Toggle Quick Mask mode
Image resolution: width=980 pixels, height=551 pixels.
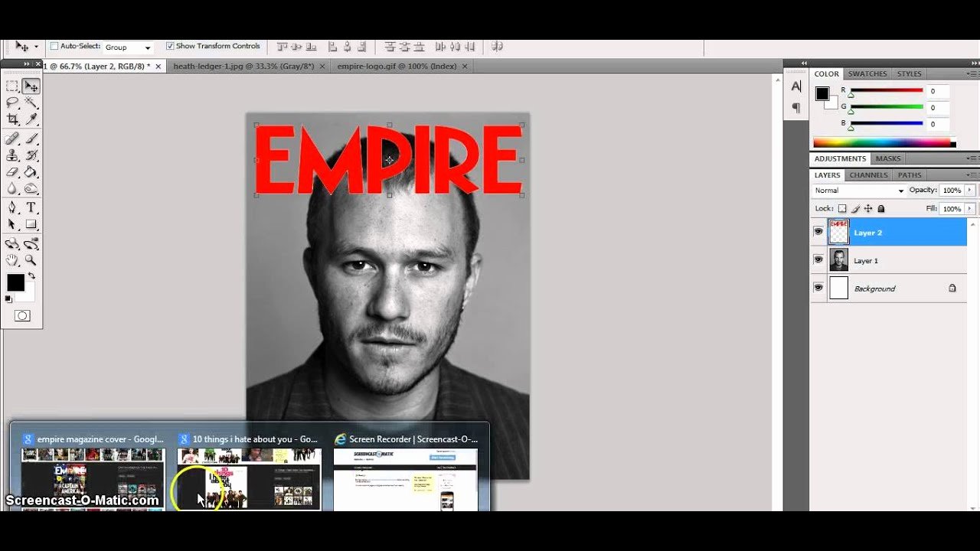point(22,315)
